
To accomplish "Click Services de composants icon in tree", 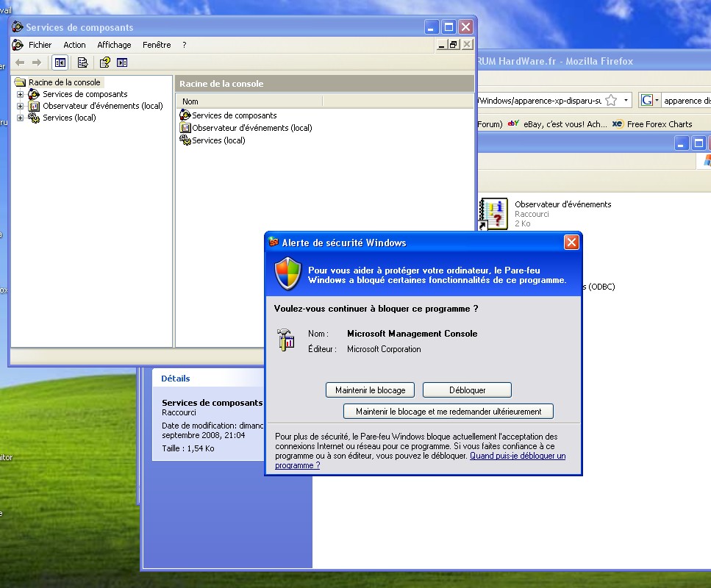I will coord(34,94).
